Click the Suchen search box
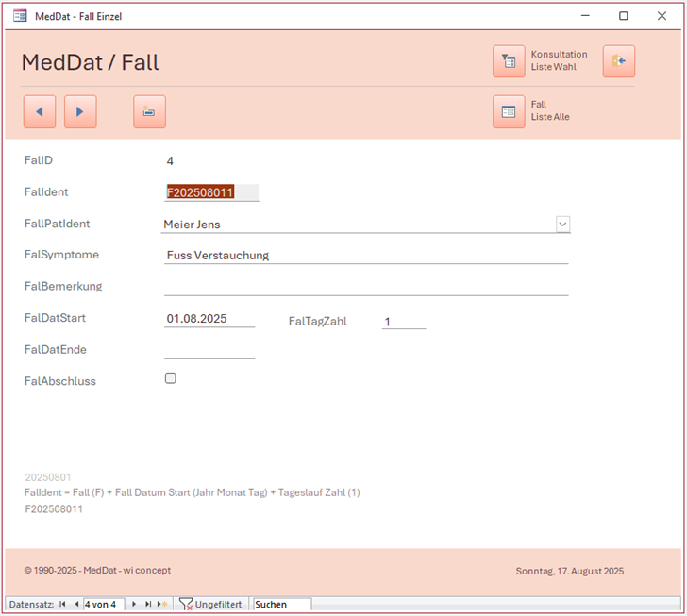 (281, 604)
